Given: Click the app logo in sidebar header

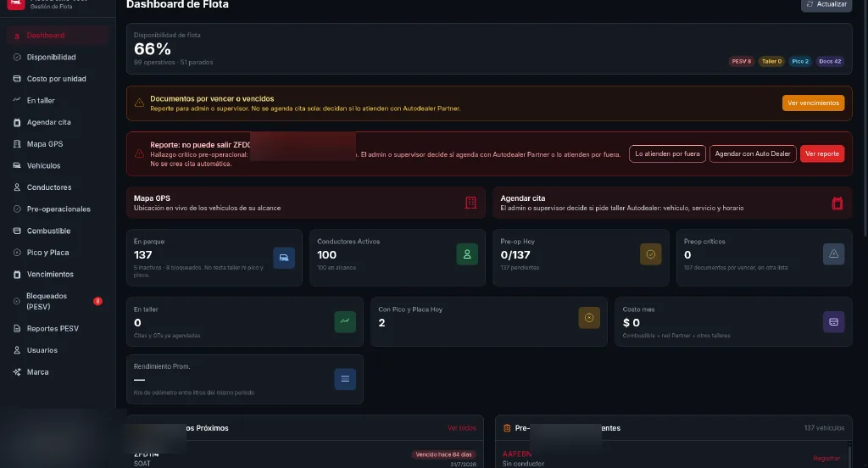Looking at the screenshot, I should (16, 4).
